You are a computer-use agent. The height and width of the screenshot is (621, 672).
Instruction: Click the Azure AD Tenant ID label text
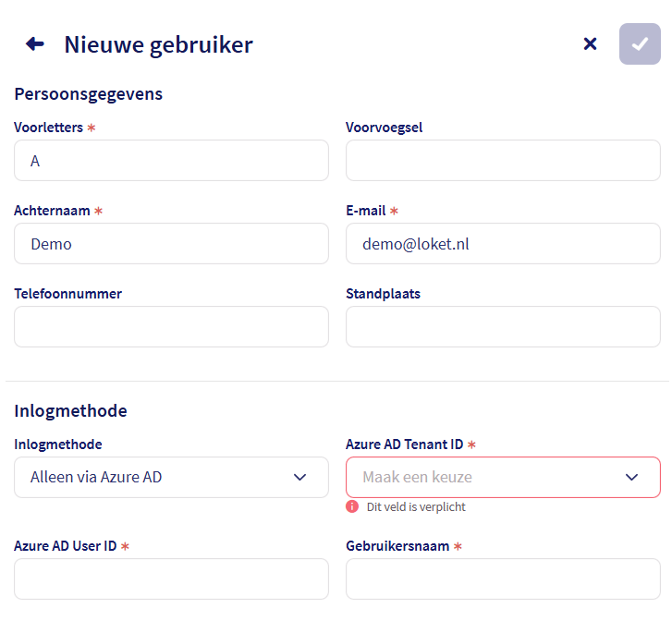tap(405, 444)
